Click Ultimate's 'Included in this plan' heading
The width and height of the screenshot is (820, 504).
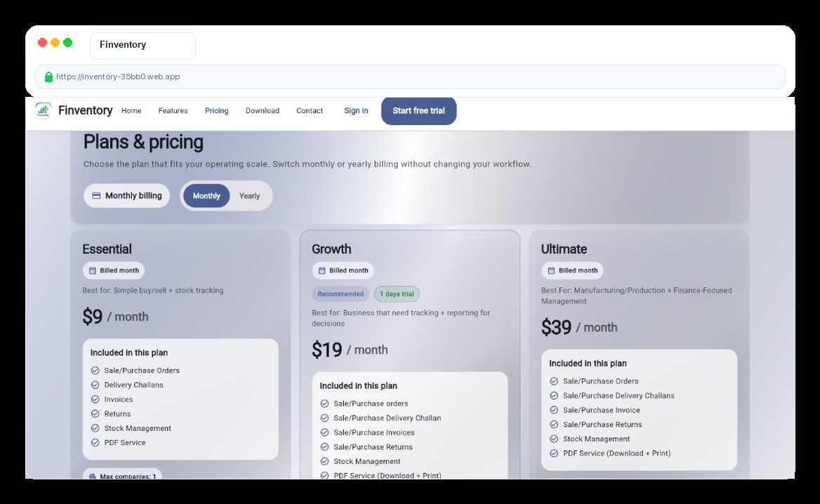(x=588, y=364)
